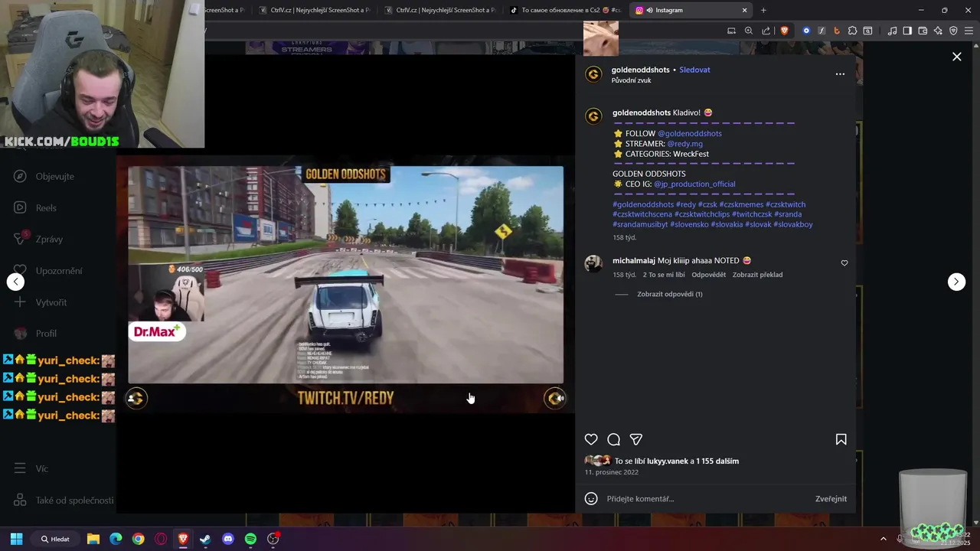Reply to comment via Odpovědět
This screenshot has height=551, width=980.
coord(708,275)
